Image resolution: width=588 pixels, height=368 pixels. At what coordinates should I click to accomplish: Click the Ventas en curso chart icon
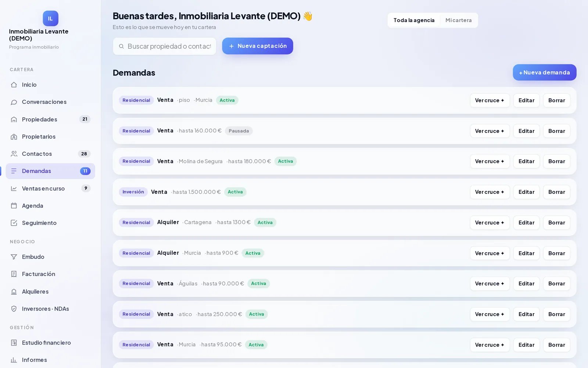14,188
